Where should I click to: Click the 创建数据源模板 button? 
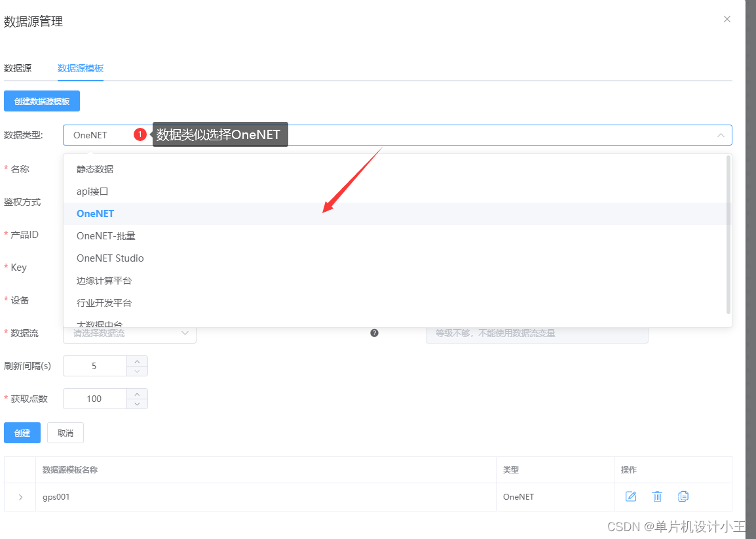click(42, 102)
